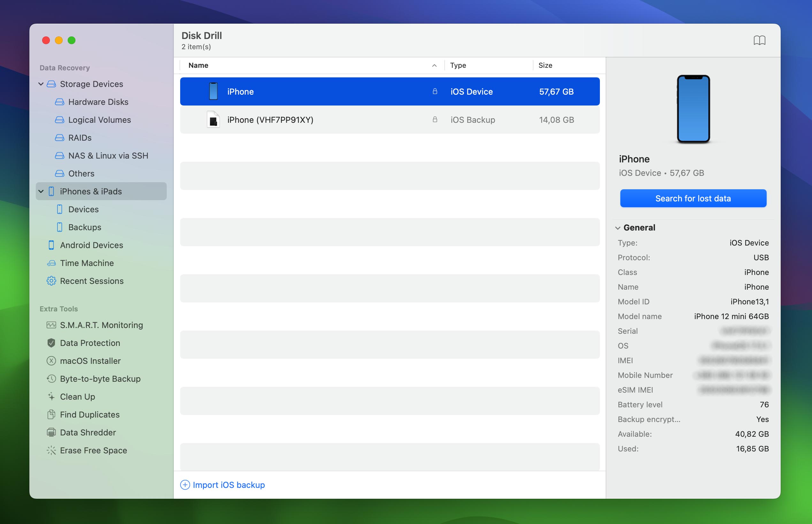Click 14,08 GB size cell
The height and width of the screenshot is (524, 812).
click(x=556, y=120)
